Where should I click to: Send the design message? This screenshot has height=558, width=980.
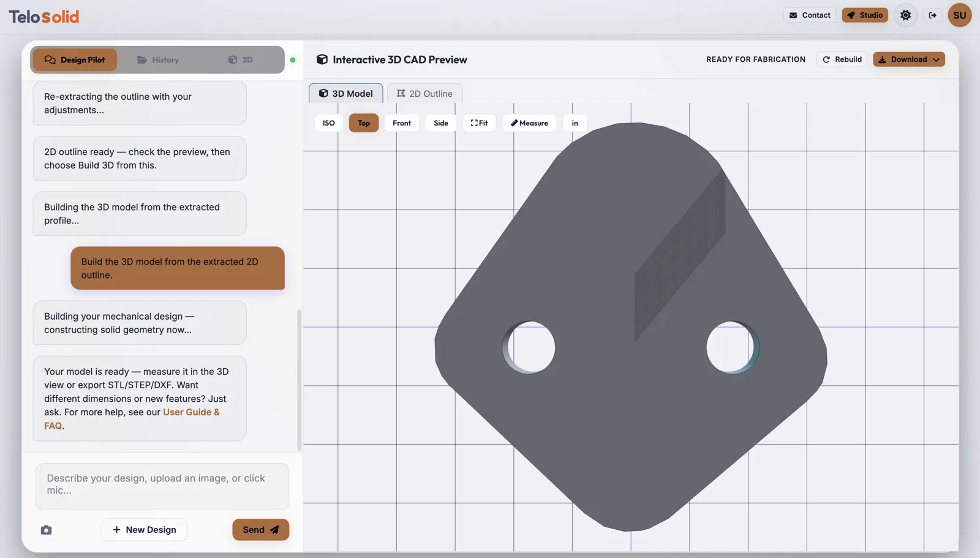[x=261, y=530]
